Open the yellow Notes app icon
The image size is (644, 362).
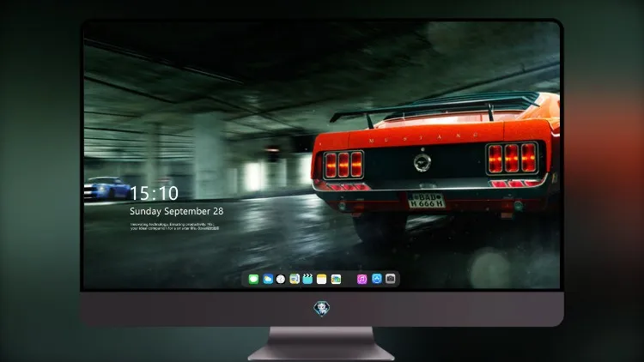(x=322, y=279)
